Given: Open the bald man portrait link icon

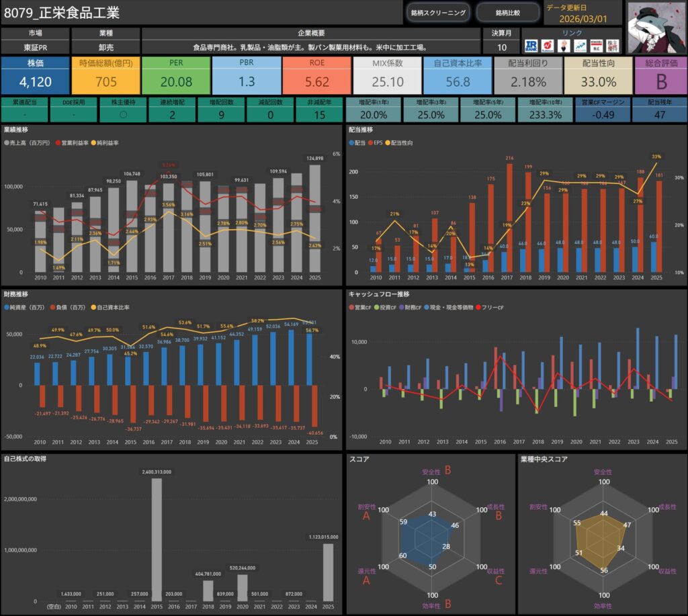Looking at the screenshot, I should tap(564, 46).
